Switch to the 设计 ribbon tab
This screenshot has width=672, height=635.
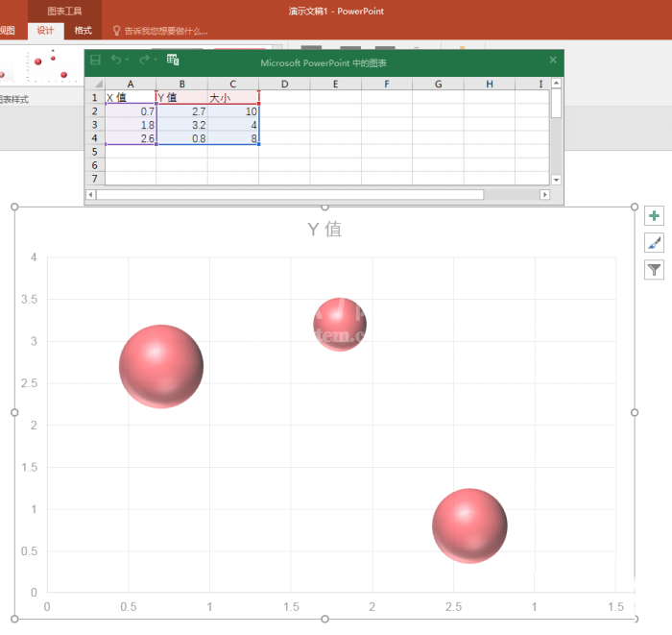[45, 31]
